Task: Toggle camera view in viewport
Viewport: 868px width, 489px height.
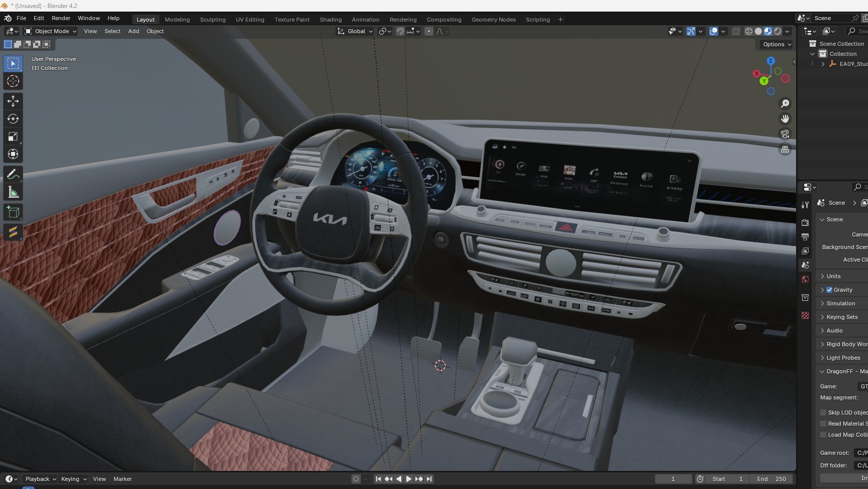Action: (x=785, y=134)
